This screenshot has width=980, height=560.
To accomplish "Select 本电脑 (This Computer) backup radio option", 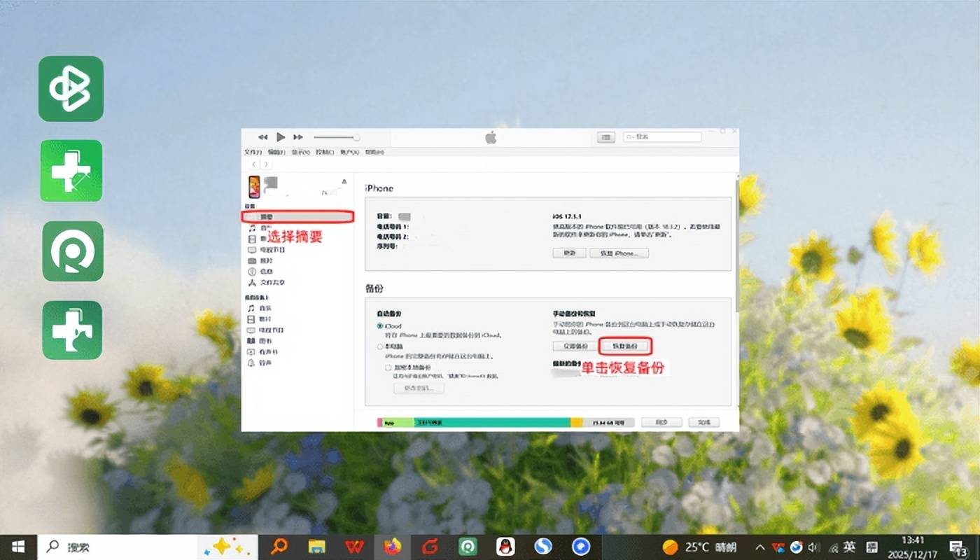I will pos(380,346).
